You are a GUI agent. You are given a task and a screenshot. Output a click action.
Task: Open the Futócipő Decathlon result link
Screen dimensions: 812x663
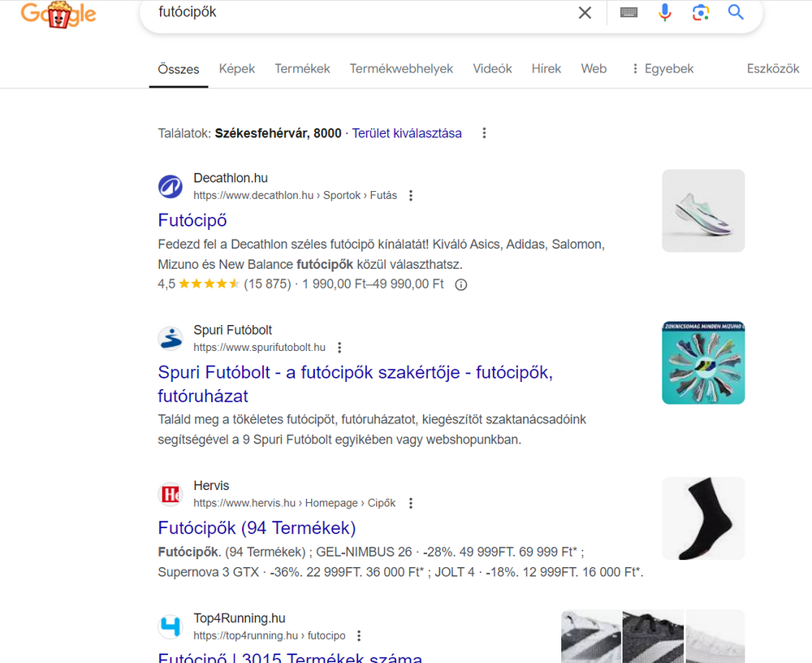[x=192, y=220]
